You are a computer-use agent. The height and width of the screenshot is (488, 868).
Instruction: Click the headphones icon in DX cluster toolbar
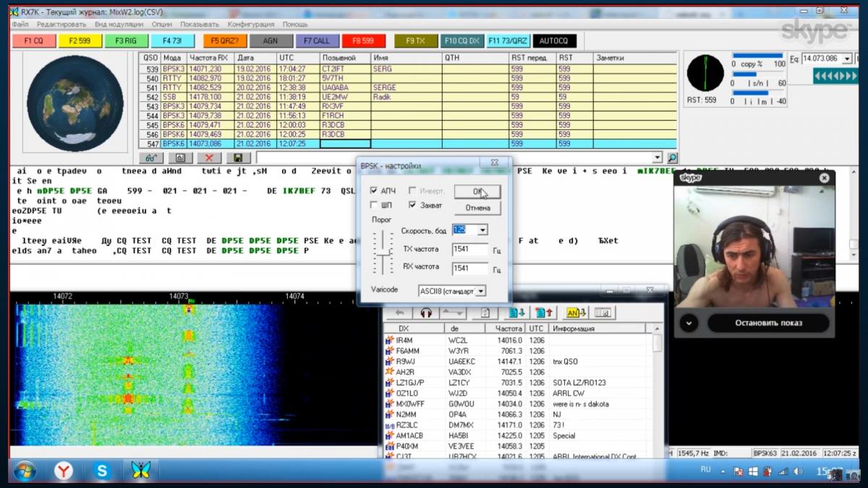click(x=426, y=313)
